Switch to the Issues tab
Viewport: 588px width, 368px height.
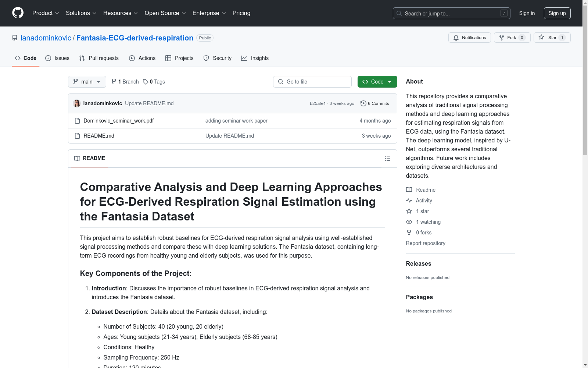click(x=57, y=58)
